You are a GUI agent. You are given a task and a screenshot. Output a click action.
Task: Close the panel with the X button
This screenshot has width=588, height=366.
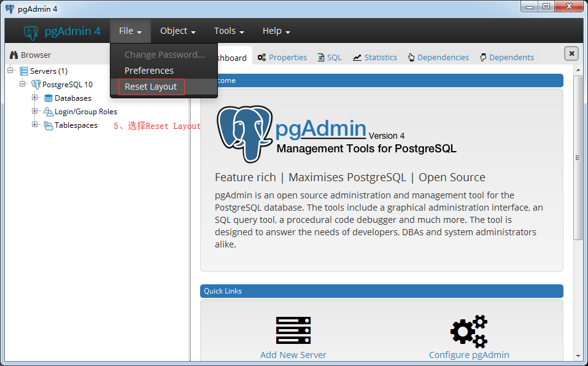pyautogui.click(x=571, y=53)
